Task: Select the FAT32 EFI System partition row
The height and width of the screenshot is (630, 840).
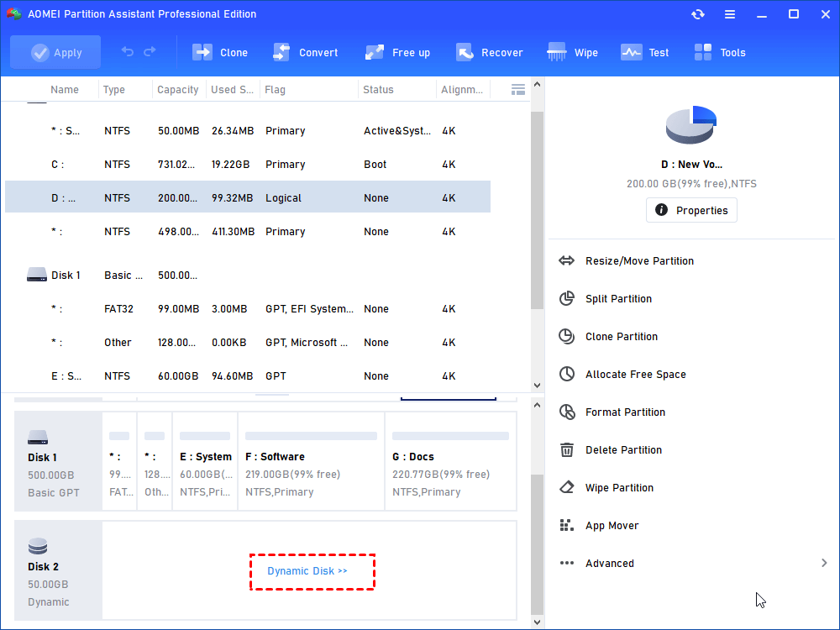Action: (248, 309)
